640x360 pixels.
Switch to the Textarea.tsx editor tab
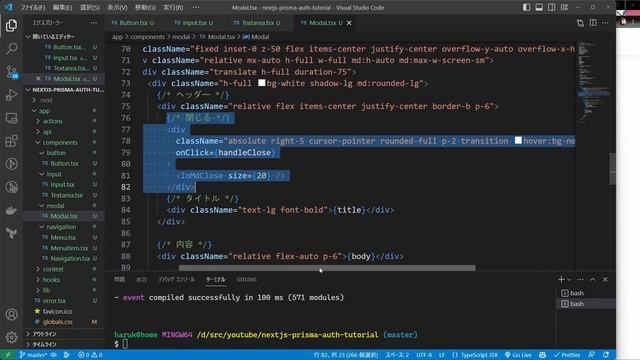[257, 23]
